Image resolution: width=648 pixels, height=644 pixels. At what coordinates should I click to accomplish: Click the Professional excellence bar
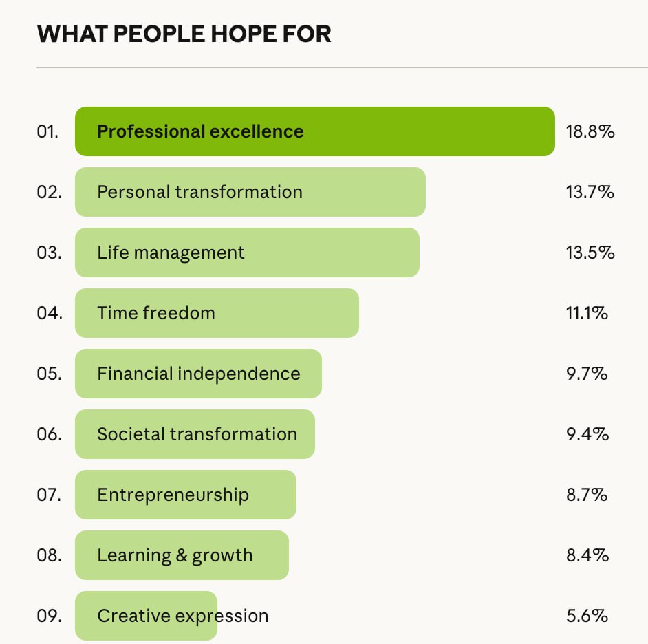pyautogui.click(x=314, y=131)
